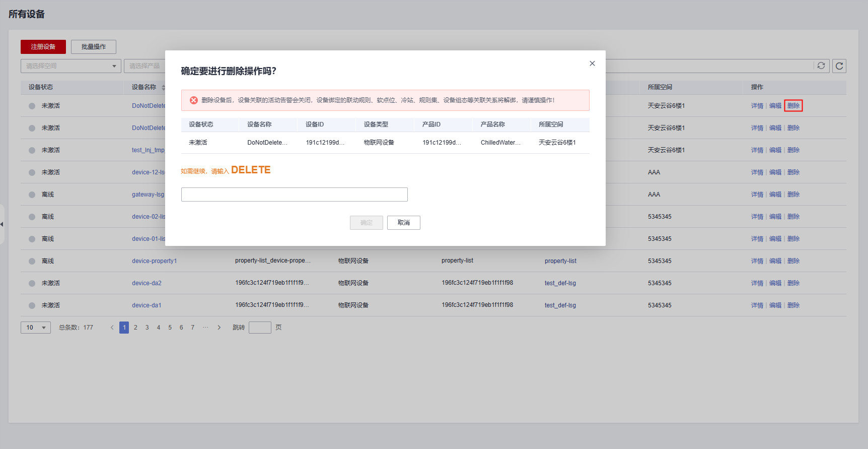The height and width of the screenshot is (449, 868).
Task: Click 所属空间 column header in main table
Action: tap(660, 87)
